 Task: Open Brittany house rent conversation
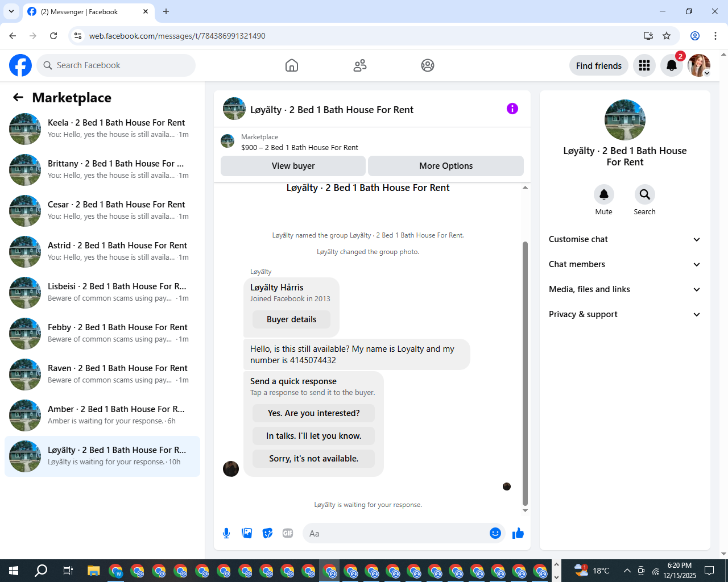102,170
